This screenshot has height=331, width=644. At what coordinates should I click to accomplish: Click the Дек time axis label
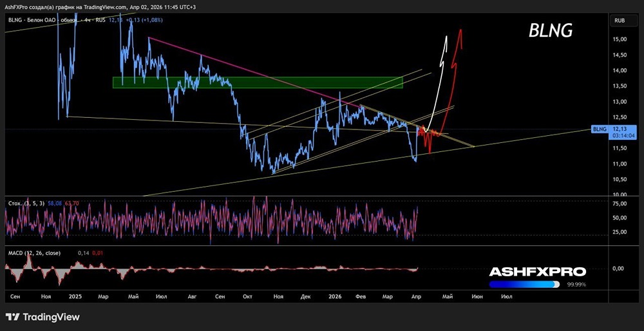click(305, 296)
